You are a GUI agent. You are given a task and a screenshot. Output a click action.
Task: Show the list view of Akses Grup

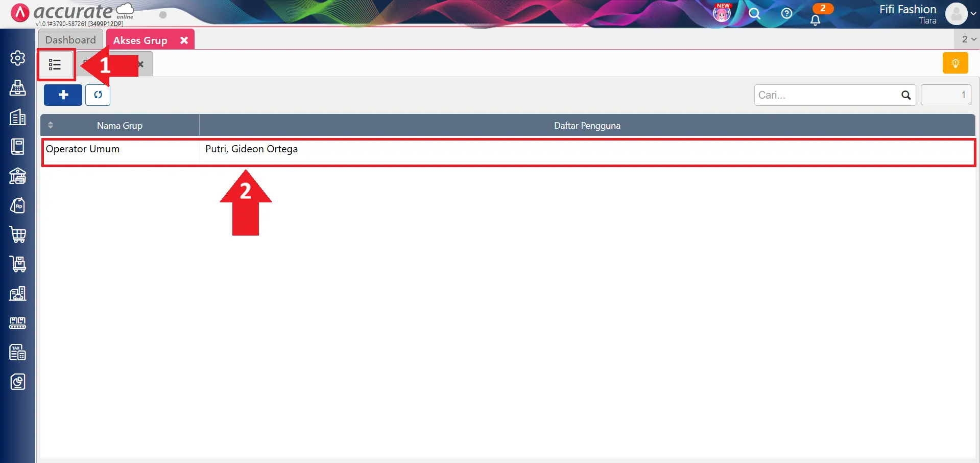(55, 64)
